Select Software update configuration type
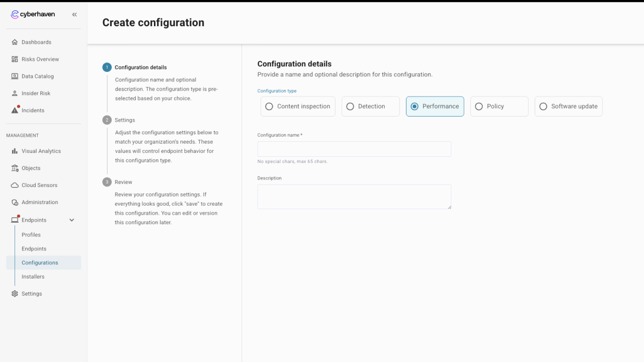This screenshot has height=362, width=644. tap(543, 107)
